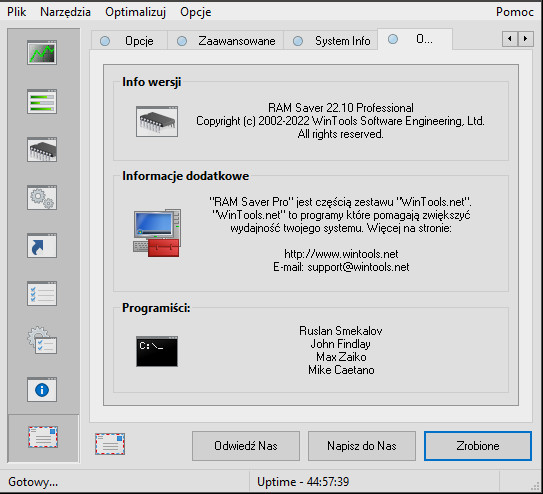Image resolution: width=543 pixels, height=494 pixels.
Task: Open the Plik menu
Action: (x=17, y=12)
